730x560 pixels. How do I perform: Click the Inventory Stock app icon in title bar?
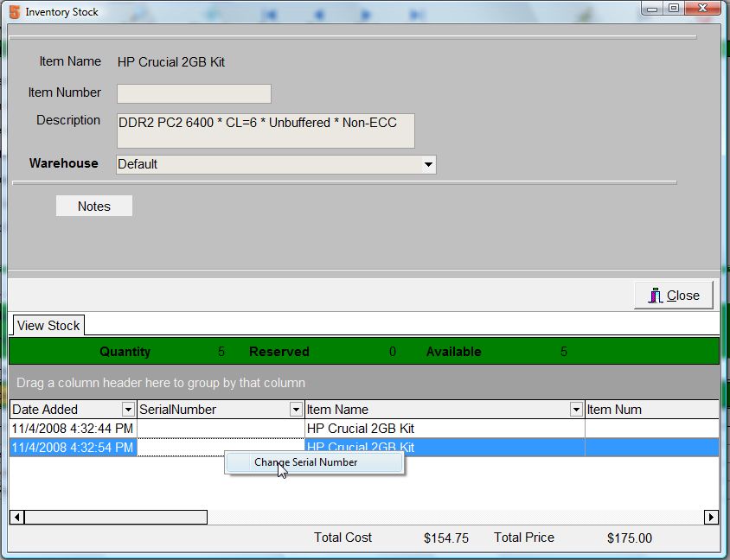pyautogui.click(x=15, y=12)
